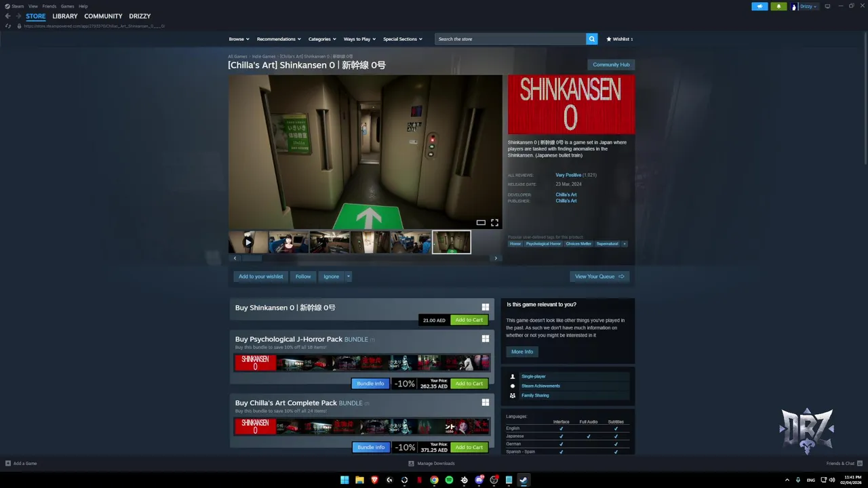Open the Wishlist star link
The image size is (868, 488).
620,39
